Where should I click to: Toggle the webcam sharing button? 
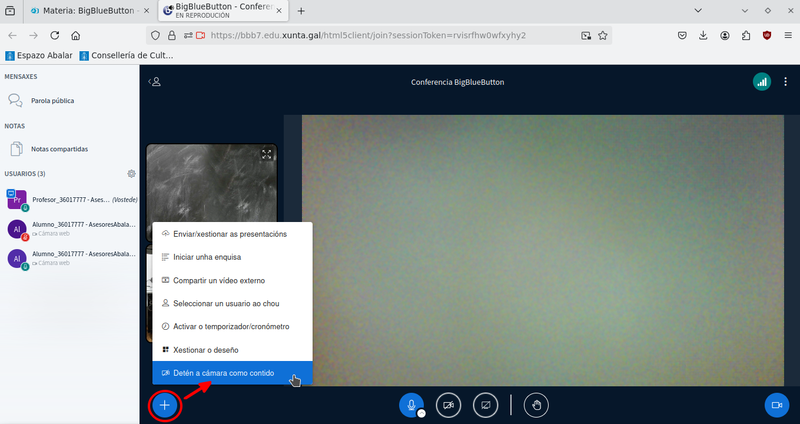448,405
